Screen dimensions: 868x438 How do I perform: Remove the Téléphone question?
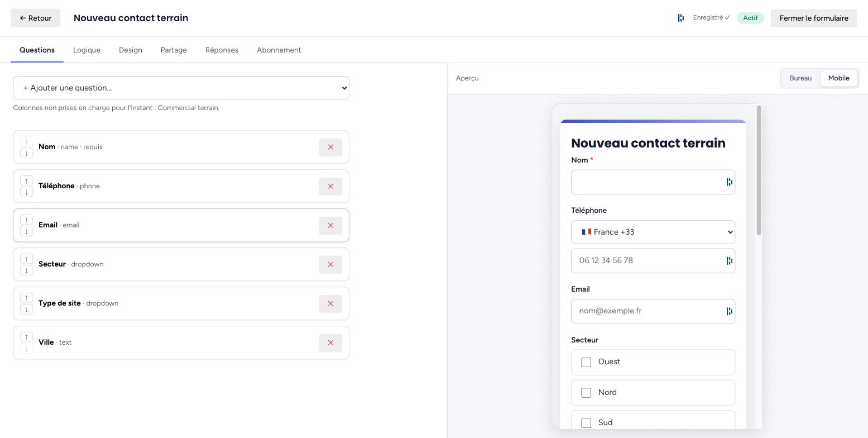click(x=330, y=186)
